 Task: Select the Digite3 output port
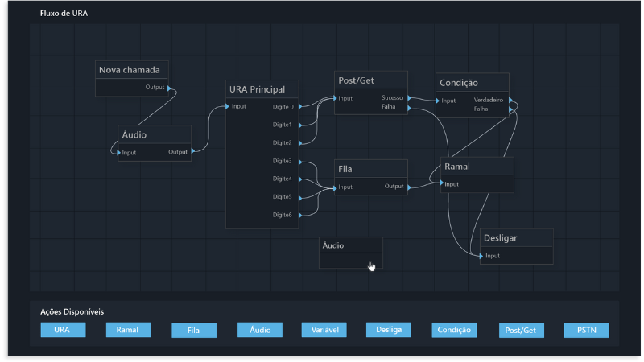[x=299, y=161]
